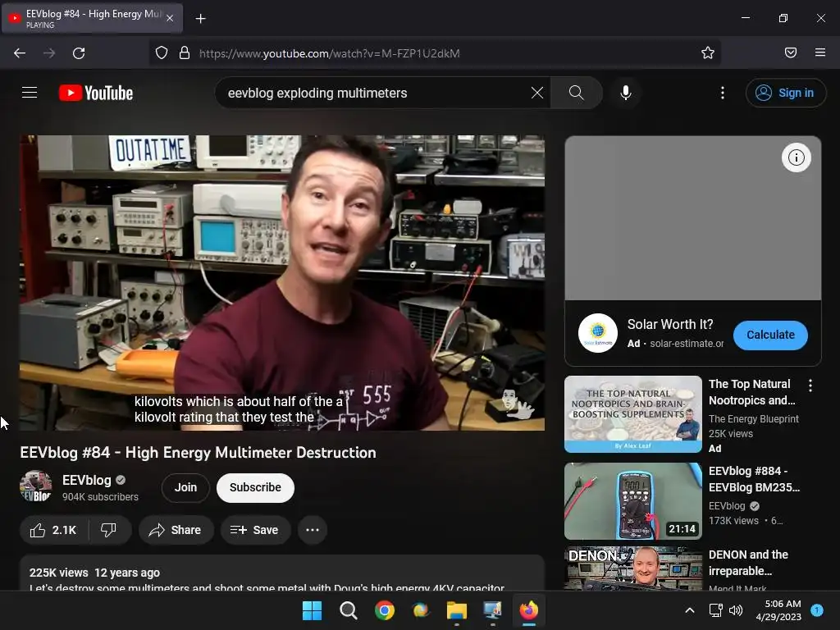The height and width of the screenshot is (630, 840).
Task: Open YouTube settings three-dot menu
Action: pyautogui.click(x=722, y=93)
